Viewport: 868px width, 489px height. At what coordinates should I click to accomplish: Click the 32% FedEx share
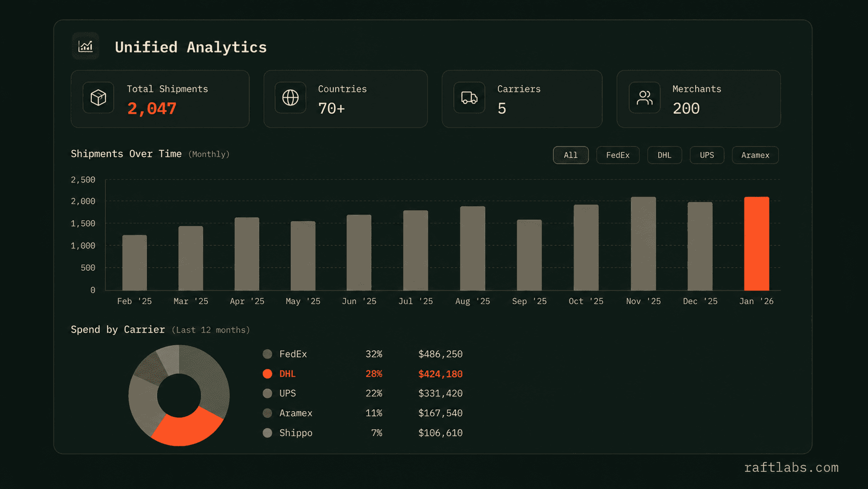point(374,354)
